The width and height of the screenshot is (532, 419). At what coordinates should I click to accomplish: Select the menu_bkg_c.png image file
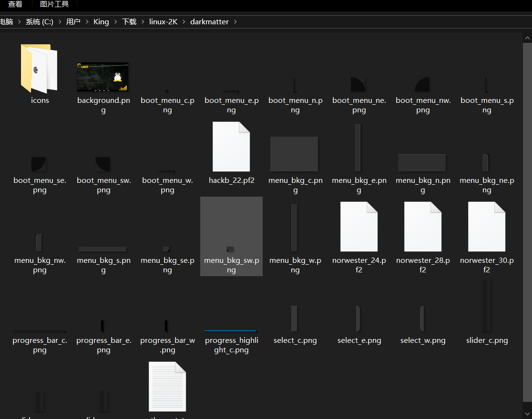[294, 154]
